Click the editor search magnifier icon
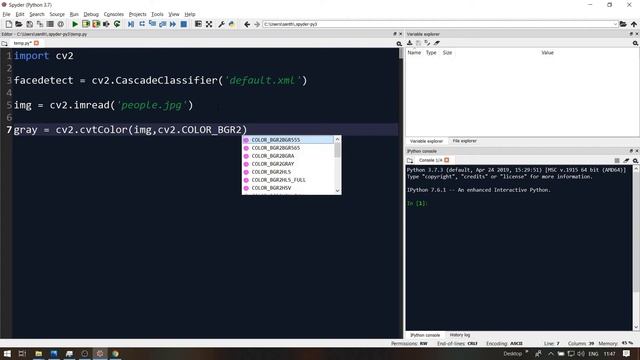 tap(399, 44)
